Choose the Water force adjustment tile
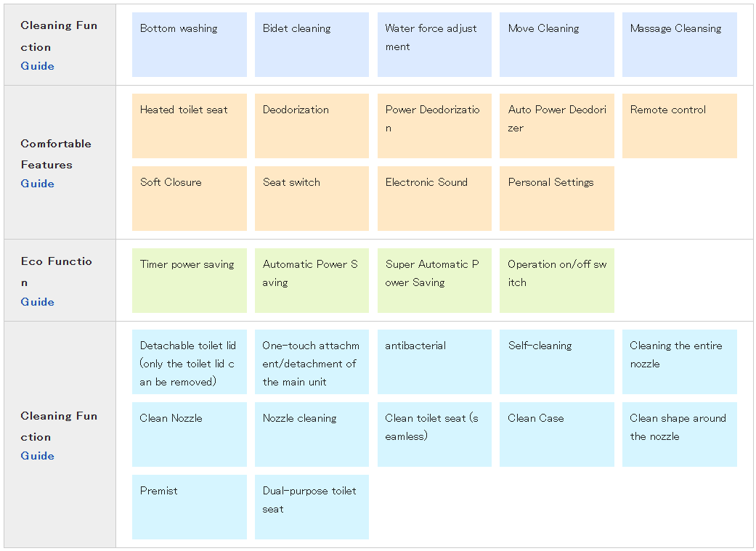The width and height of the screenshot is (756, 551). click(x=434, y=44)
